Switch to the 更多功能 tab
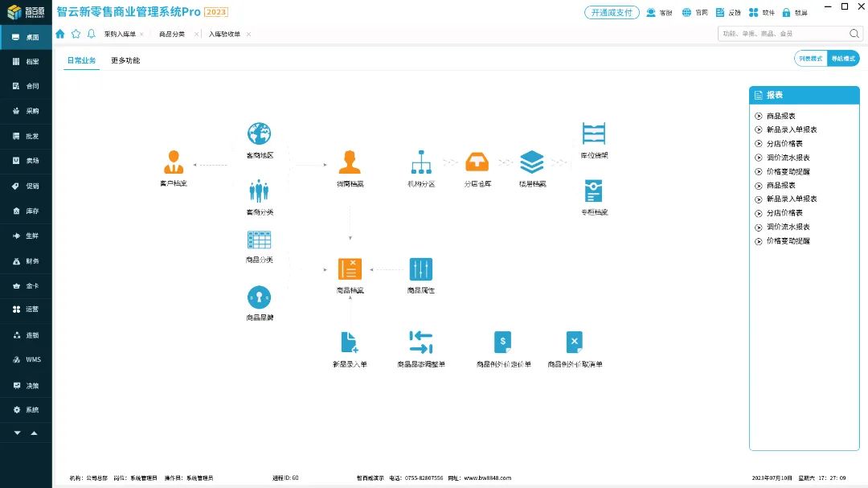The height and width of the screenshot is (488, 868). 125,60
